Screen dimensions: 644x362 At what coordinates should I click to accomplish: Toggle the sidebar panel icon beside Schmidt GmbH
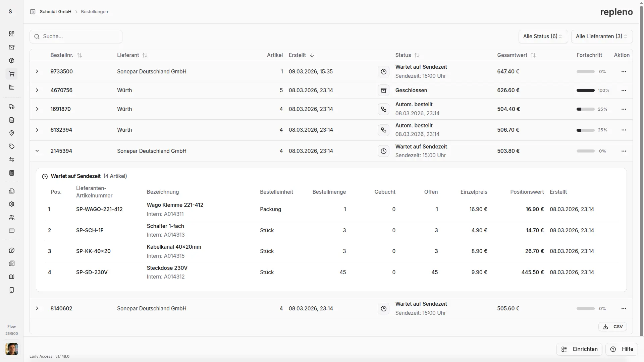33,12
